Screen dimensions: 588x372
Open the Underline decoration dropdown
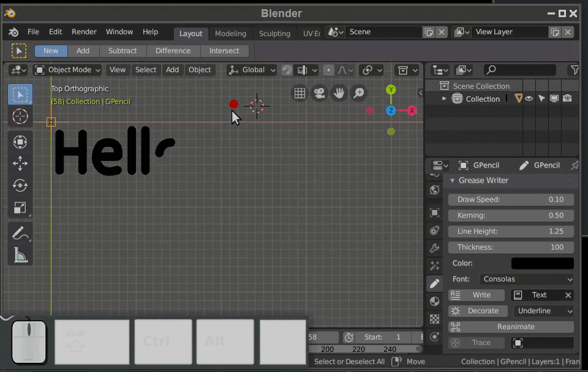pyautogui.click(x=544, y=311)
